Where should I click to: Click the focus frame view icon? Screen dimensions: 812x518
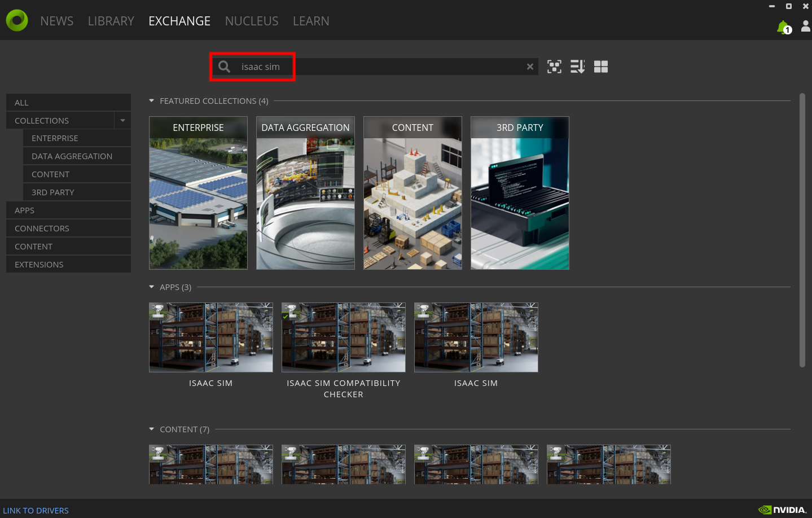point(554,67)
